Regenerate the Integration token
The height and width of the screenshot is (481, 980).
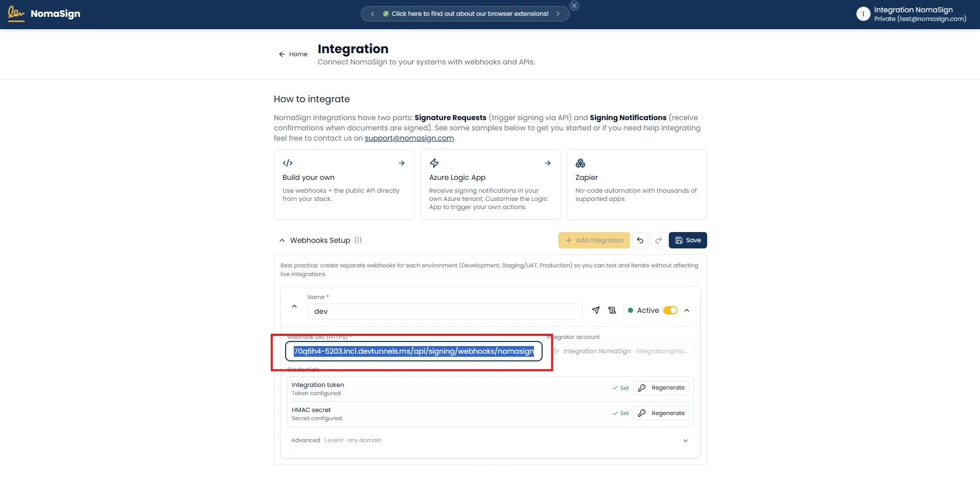click(x=661, y=388)
